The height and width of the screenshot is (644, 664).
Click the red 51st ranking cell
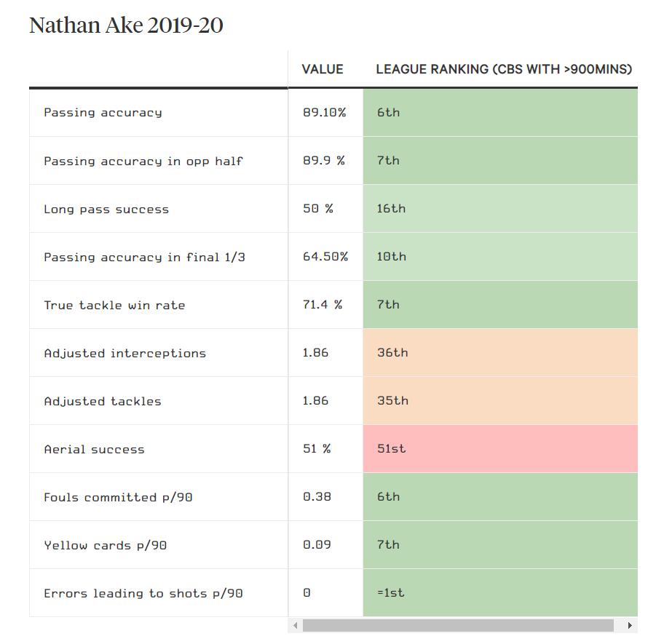point(500,449)
